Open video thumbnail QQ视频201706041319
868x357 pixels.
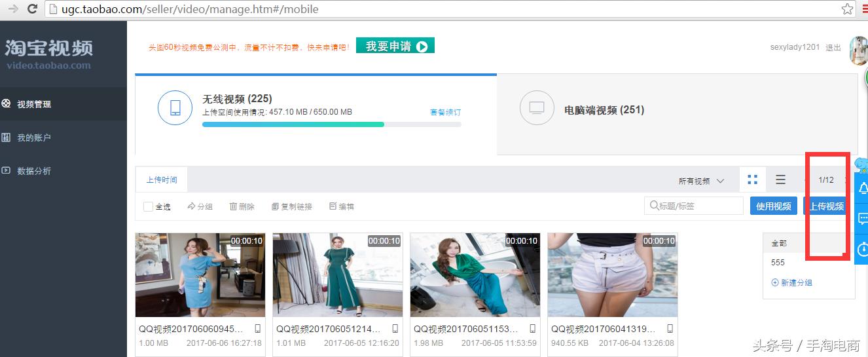click(613, 275)
